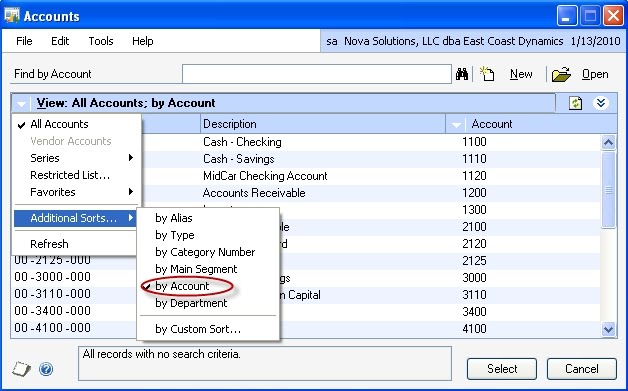Viewport: 628px width, 391px height.
Task: Sort by Main Segment
Action: (196, 269)
